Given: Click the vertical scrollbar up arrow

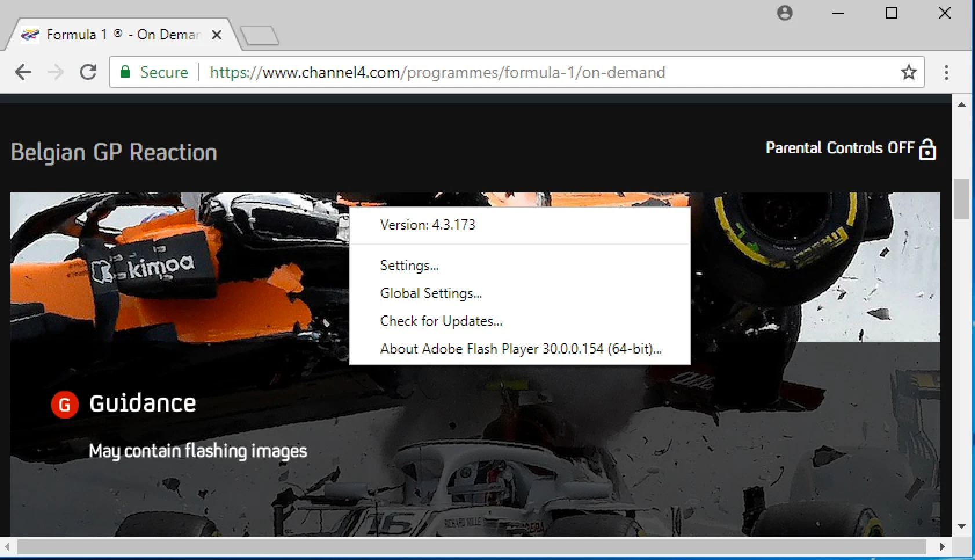Looking at the screenshot, I should [962, 105].
